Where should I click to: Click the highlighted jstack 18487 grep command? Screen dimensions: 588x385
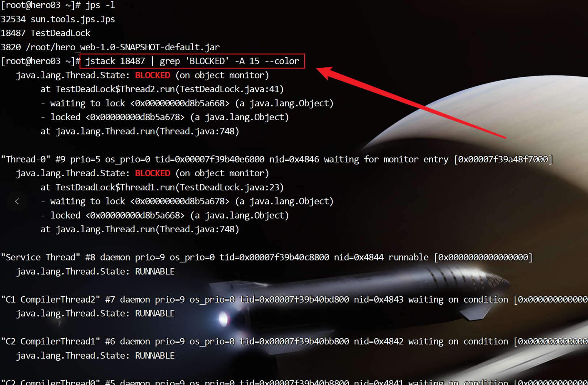(x=192, y=61)
